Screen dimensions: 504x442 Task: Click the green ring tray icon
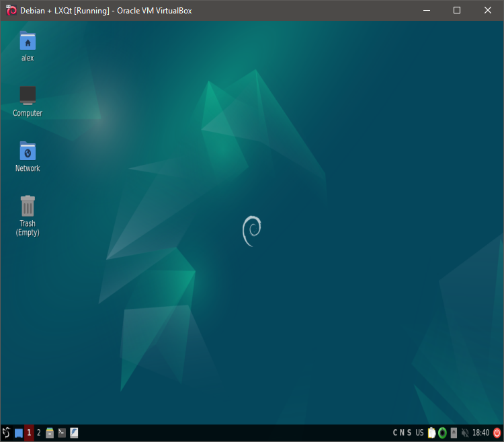point(443,433)
